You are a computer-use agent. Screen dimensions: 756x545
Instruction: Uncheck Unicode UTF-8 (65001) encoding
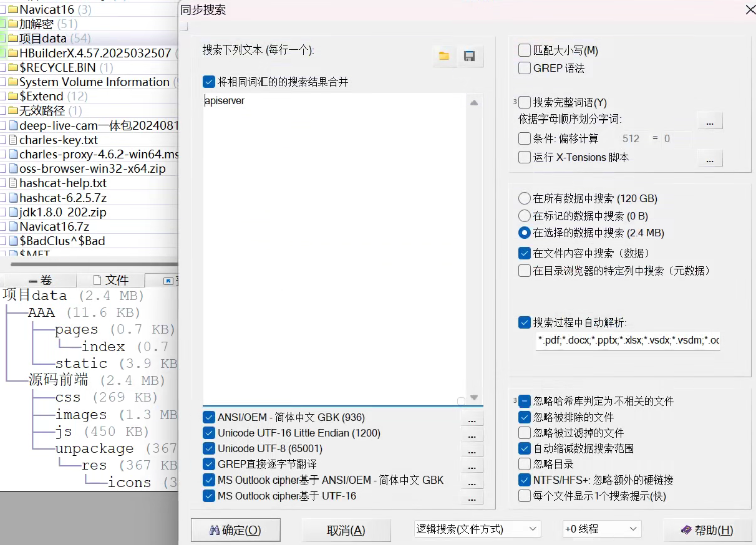coord(209,449)
